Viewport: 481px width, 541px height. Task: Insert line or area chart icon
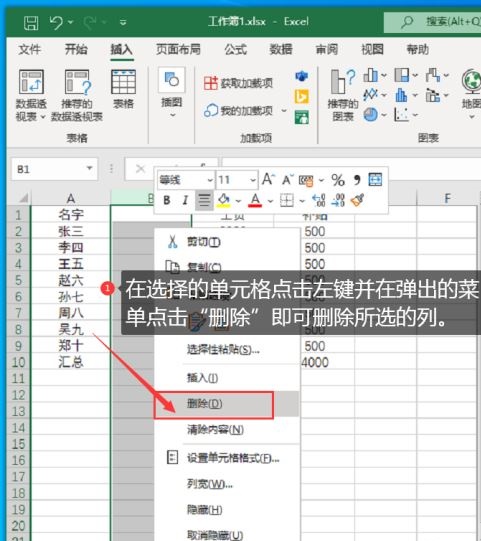pos(371,95)
